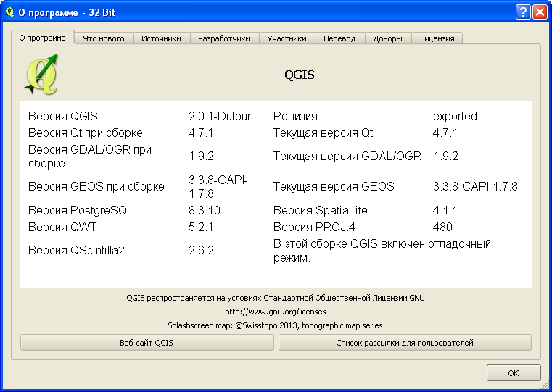Click the 'Текущая версия Qt' label

324,133
